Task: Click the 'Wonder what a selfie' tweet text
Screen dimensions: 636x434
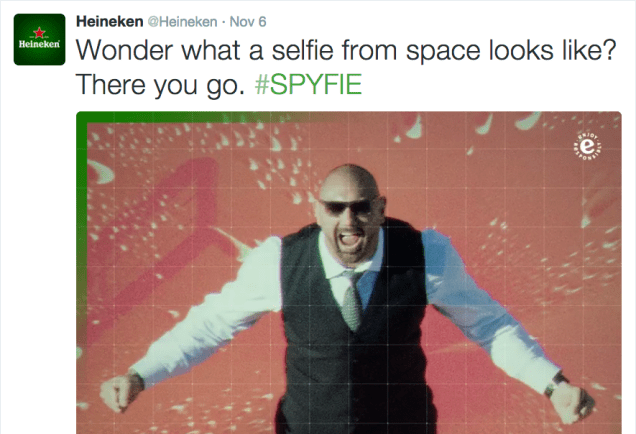Action: (x=346, y=50)
